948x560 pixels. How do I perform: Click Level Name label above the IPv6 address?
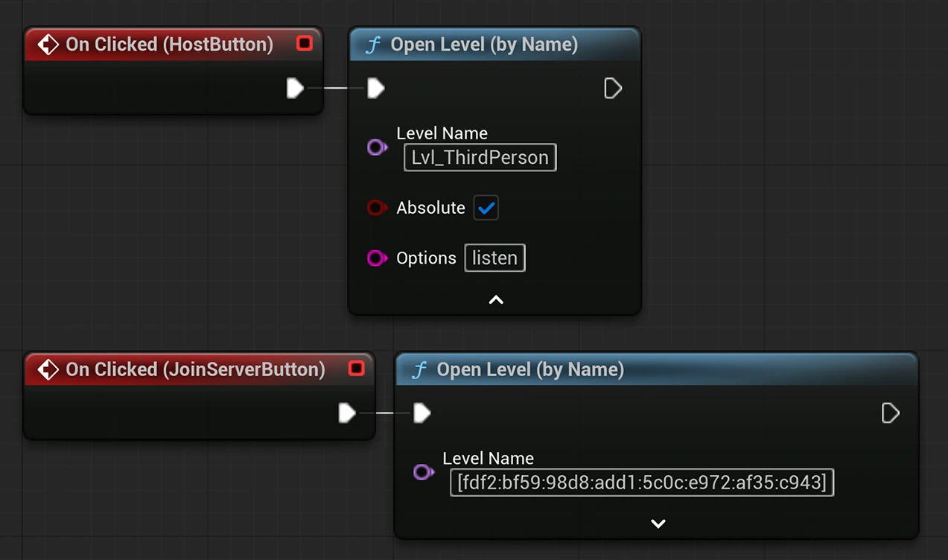click(489, 458)
